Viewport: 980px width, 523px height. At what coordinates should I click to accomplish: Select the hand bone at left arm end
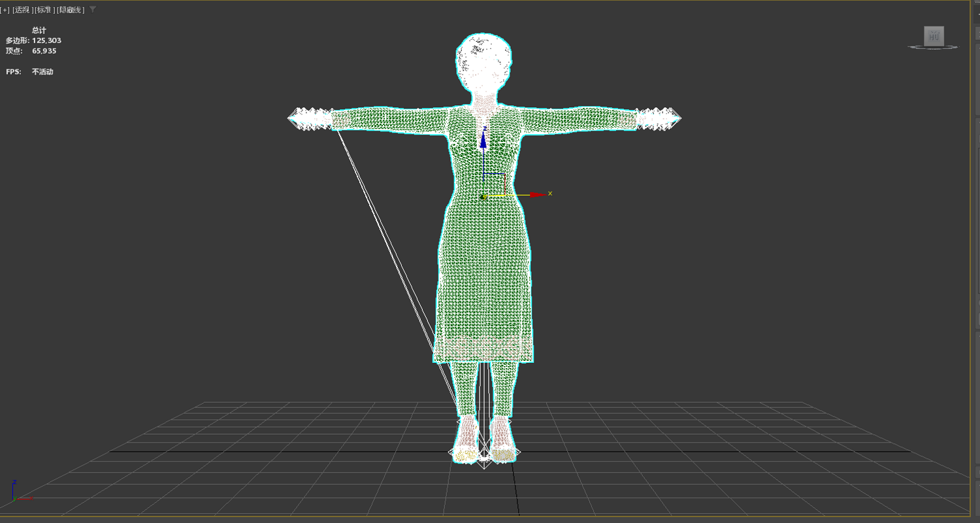pyautogui.click(x=310, y=118)
